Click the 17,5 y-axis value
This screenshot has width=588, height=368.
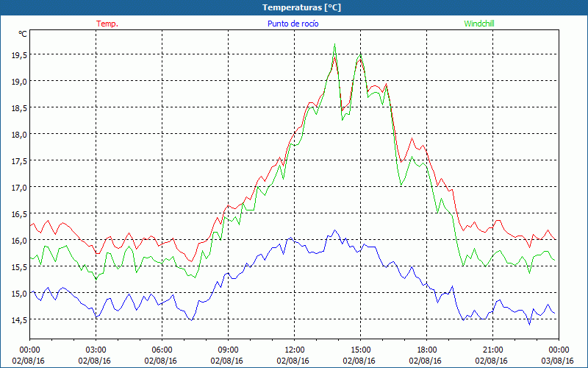click(x=19, y=160)
